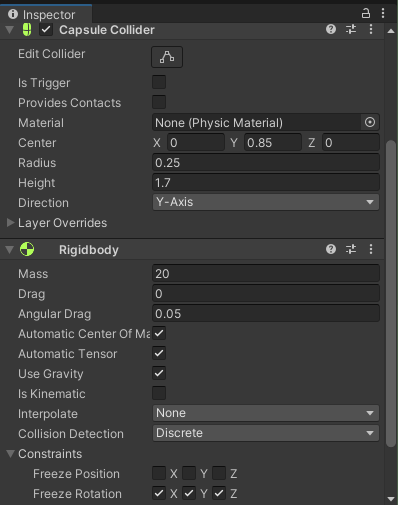Open Rigidbody presets icon
This screenshot has width=398, height=505.
tap(351, 249)
